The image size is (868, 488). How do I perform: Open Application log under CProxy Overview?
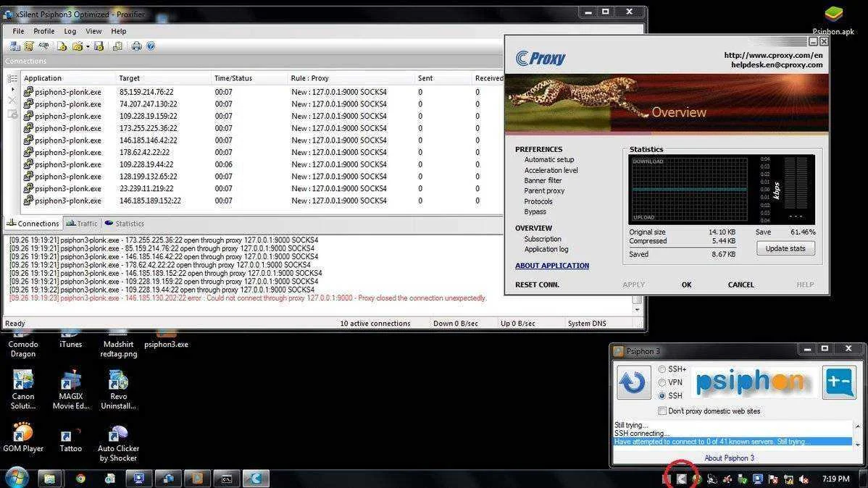(x=546, y=250)
